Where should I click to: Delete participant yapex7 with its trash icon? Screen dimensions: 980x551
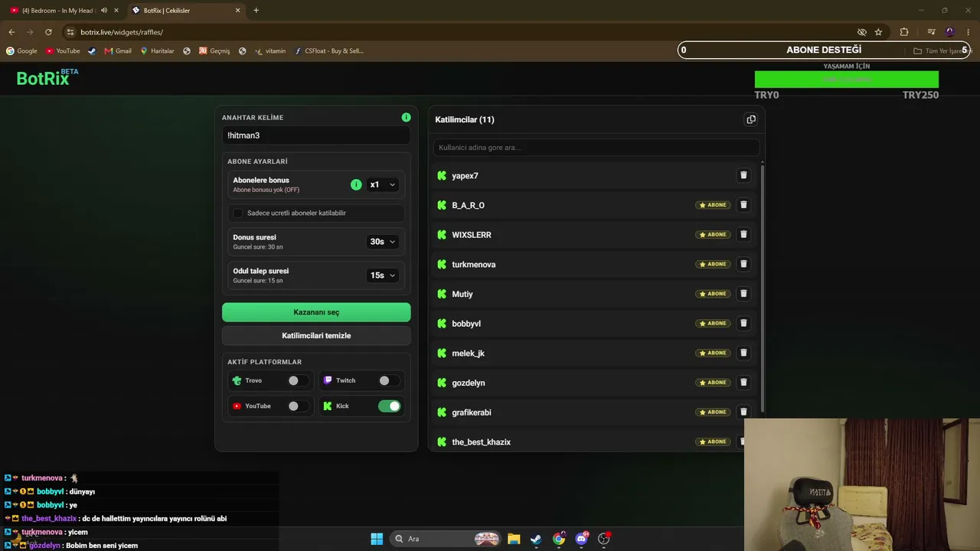click(x=743, y=175)
